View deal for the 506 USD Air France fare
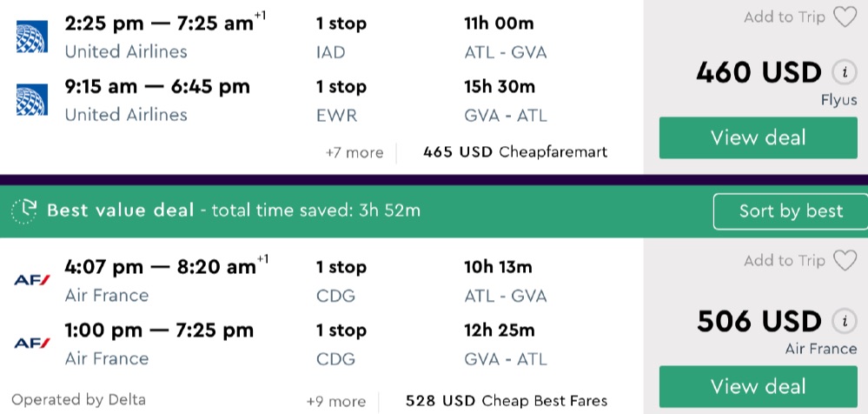 [758, 386]
